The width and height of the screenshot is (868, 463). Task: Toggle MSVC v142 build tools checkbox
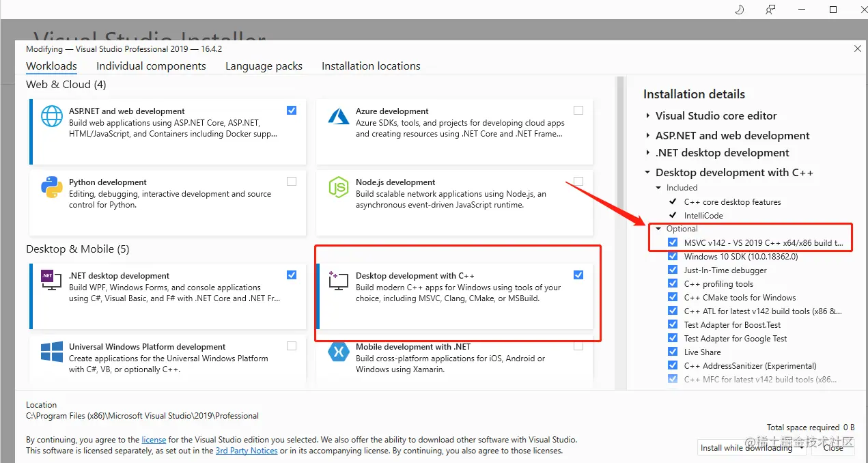pos(673,242)
